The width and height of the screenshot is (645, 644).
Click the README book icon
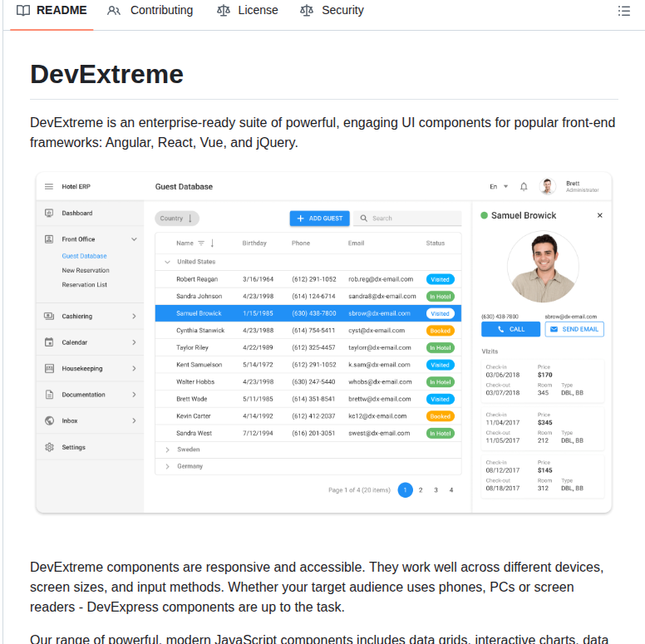point(23,10)
